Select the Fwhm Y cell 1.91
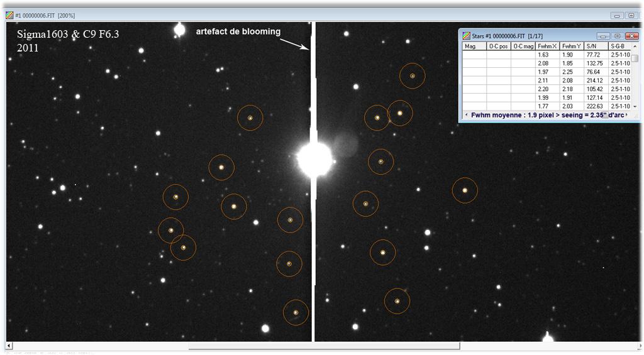The width and height of the screenshot is (644, 355). click(x=572, y=97)
